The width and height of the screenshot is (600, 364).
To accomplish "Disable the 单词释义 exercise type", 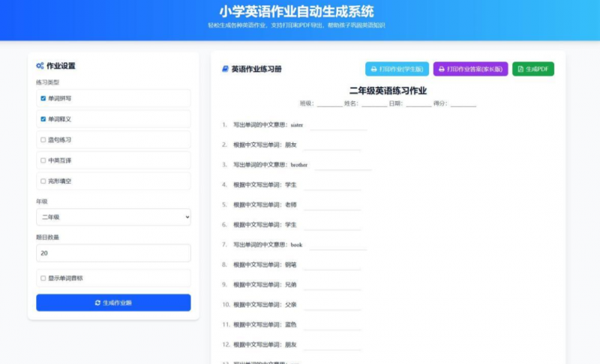I will click(x=43, y=119).
